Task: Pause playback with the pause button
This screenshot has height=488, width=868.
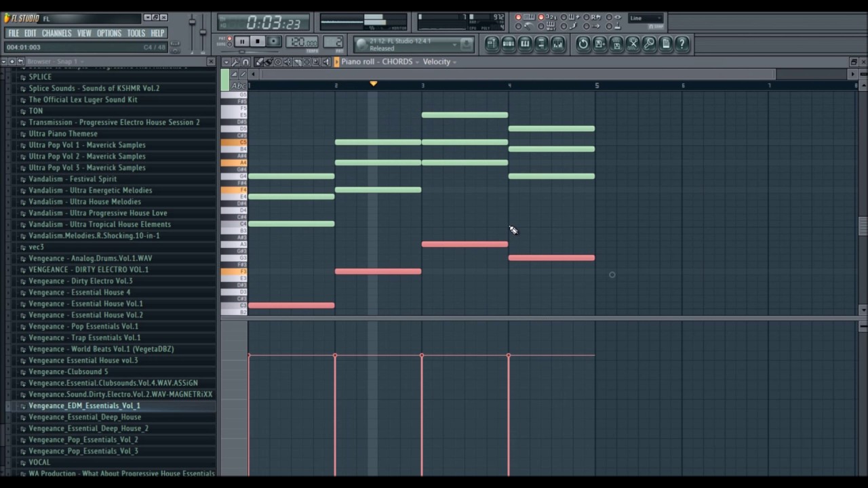Action: [x=242, y=41]
